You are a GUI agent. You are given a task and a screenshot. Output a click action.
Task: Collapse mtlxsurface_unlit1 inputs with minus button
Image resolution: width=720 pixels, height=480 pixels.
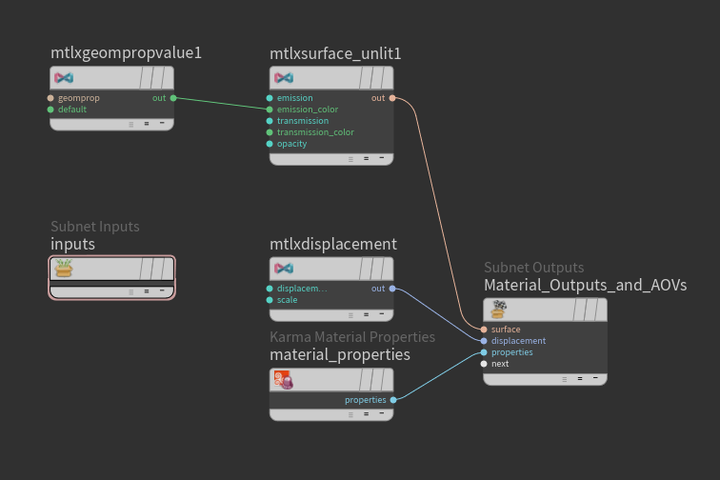pyautogui.click(x=381, y=158)
